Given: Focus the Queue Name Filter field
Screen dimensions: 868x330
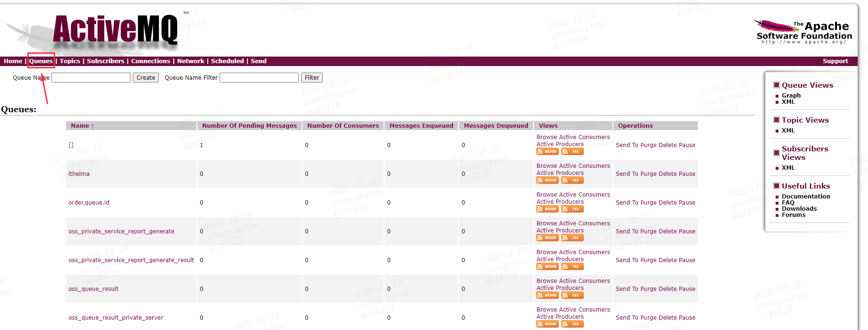Looking at the screenshot, I should [259, 78].
